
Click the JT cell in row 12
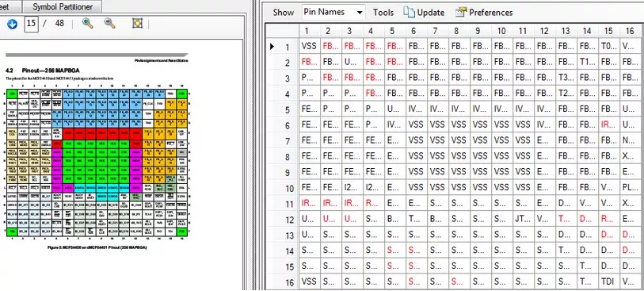523,219
